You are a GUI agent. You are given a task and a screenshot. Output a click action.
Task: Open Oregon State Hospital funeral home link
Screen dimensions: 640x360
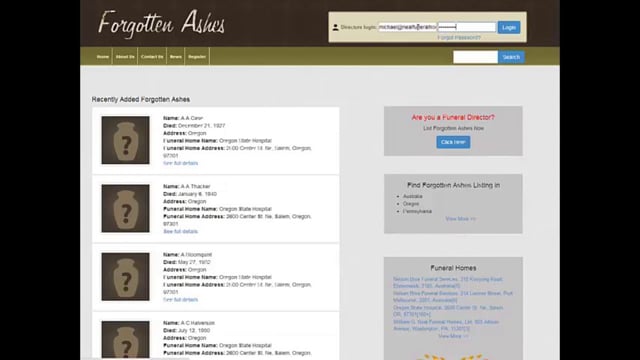click(x=448, y=311)
